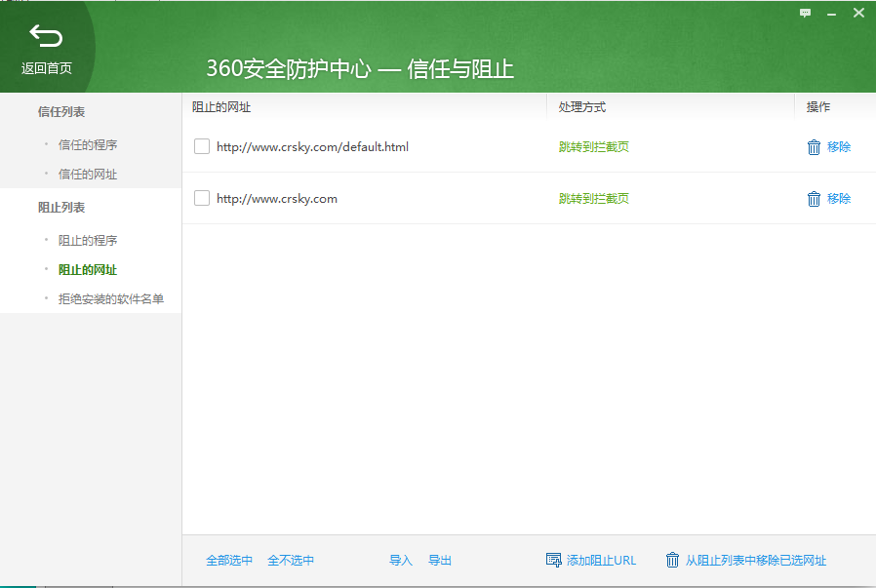Click trash icon for removing selected URLs

coord(672,560)
